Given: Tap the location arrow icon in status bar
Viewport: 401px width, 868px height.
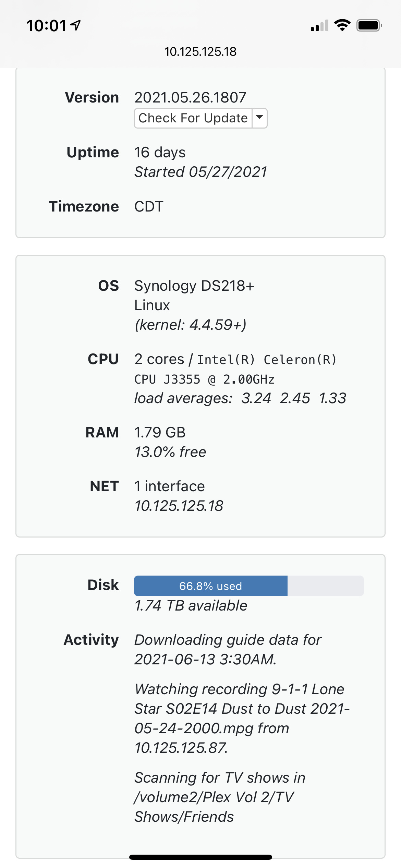Looking at the screenshot, I should click(x=76, y=25).
